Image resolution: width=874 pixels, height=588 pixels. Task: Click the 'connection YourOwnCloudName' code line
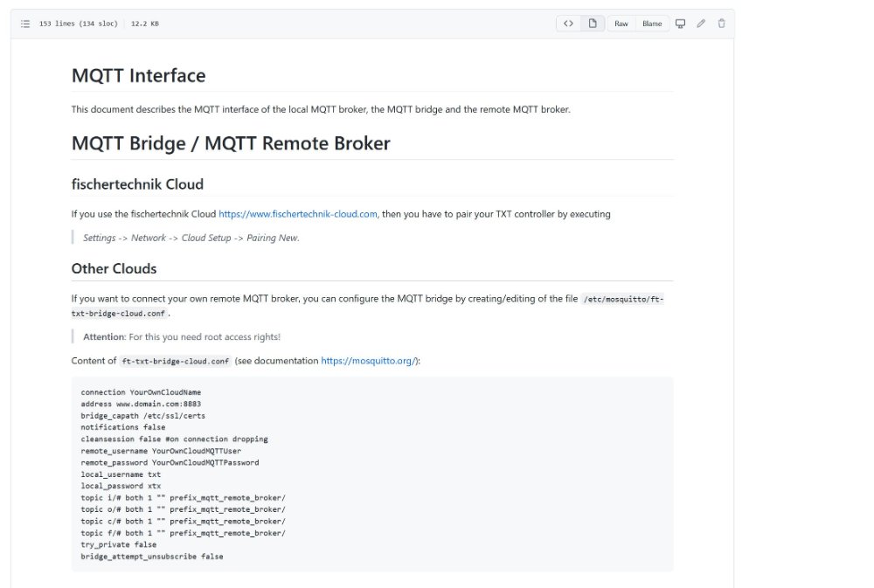click(x=141, y=392)
